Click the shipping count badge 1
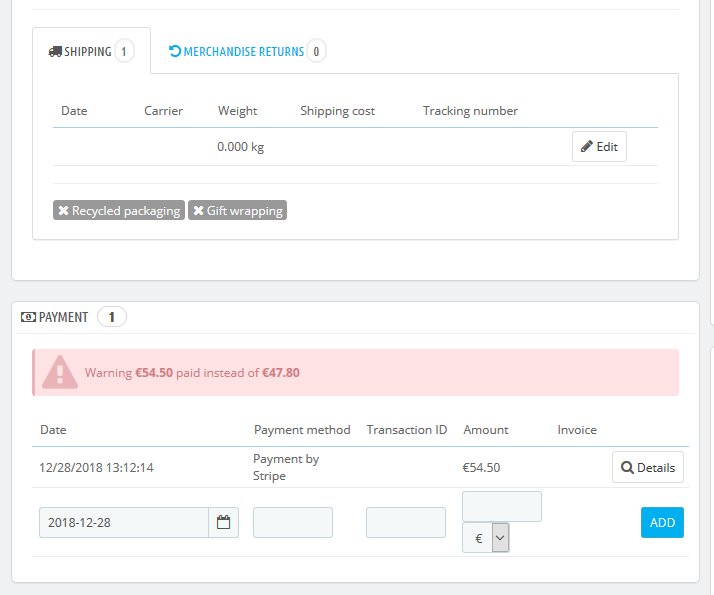 tap(124, 51)
